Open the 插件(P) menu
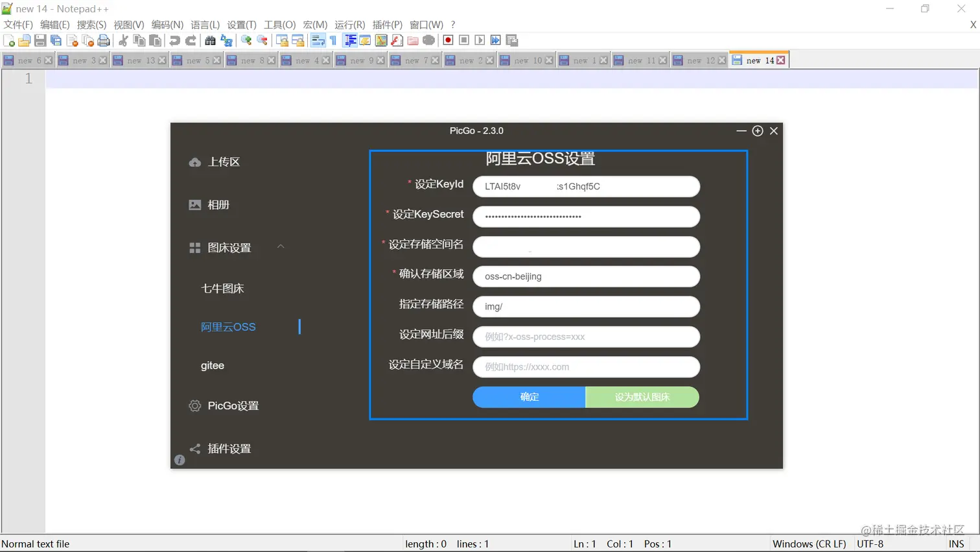This screenshot has height=552, width=980. click(388, 25)
